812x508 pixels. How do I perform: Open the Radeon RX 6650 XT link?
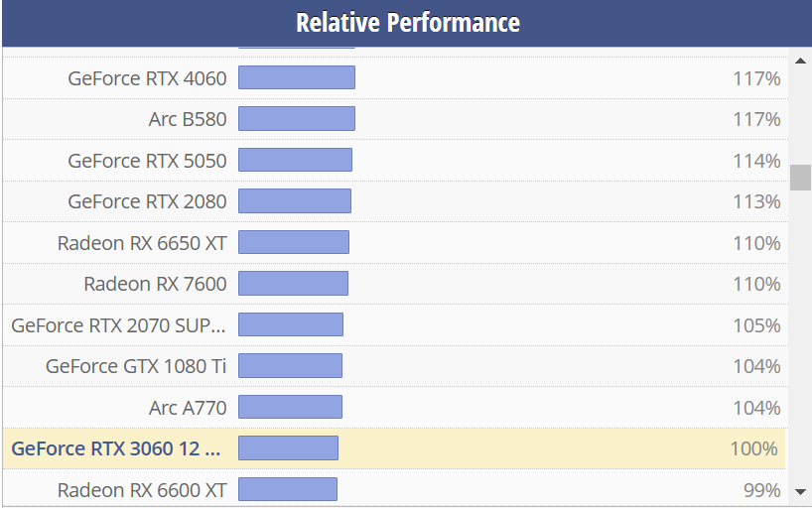[x=142, y=243]
